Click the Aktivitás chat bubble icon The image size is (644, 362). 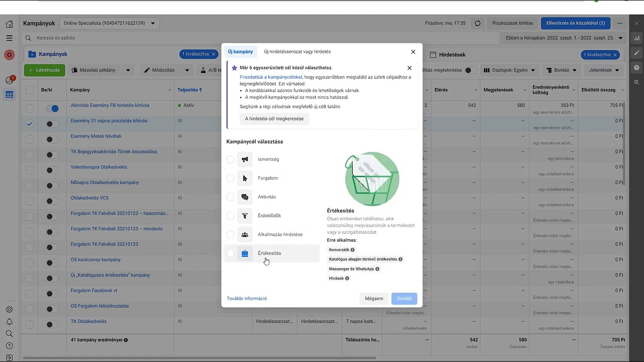245,197
